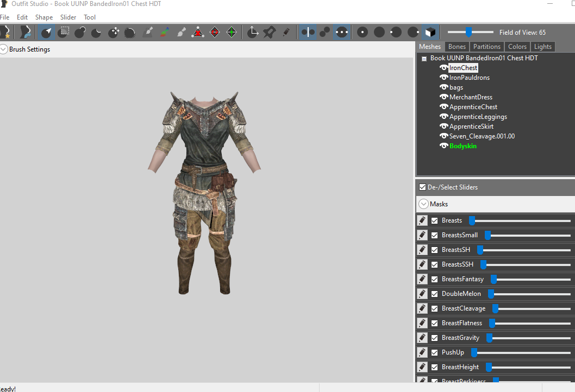
Task: Hide the IronPauldrons mesh eye icon
Action: click(x=443, y=78)
